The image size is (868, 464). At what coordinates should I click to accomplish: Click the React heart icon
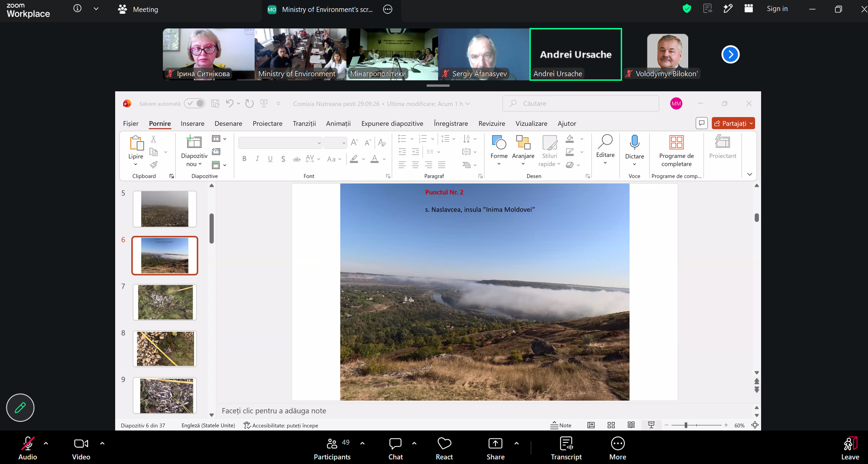coord(444,443)
